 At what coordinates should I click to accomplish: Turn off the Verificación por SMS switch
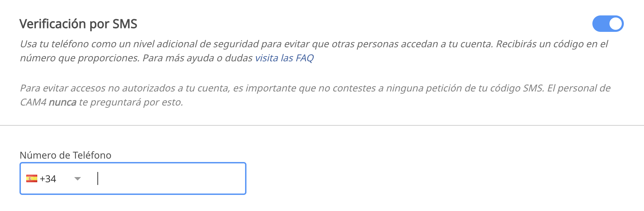[608, 24]
